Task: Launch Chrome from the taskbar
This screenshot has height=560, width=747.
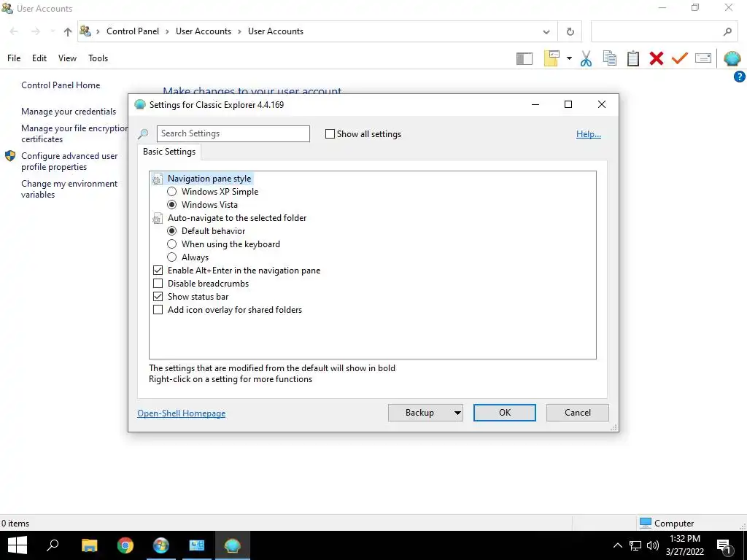Action: coord(125,545)
